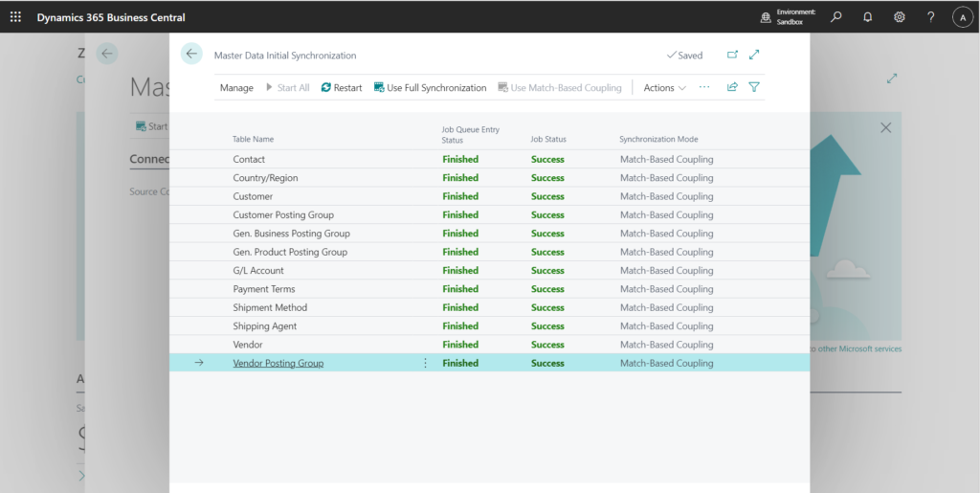Click the environment globe icon
Image resolution: width=980 pixels, height=493 pixels.
(x=766, y=17)
